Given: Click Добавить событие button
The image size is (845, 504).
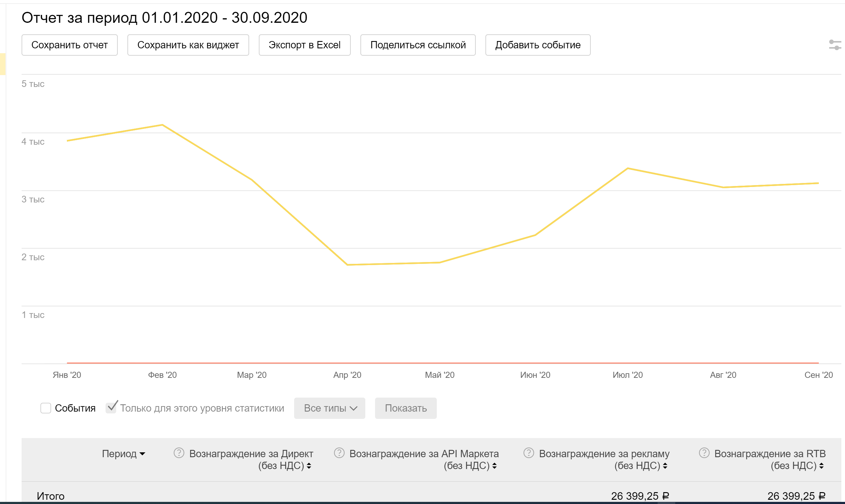Looking at the screenshot, I should tap(537, 45).
